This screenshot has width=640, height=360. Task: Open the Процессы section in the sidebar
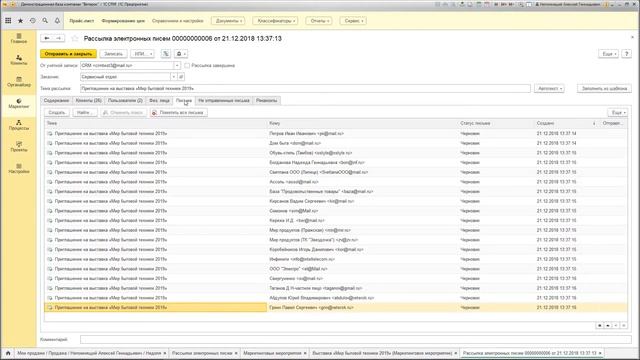19,125
